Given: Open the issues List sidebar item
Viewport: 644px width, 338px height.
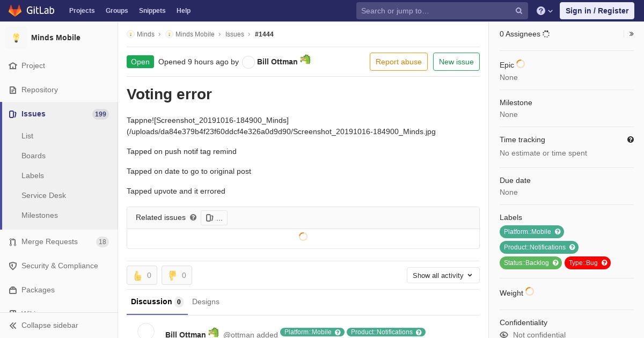Looking at the screenshot, I should coord(27,136).
